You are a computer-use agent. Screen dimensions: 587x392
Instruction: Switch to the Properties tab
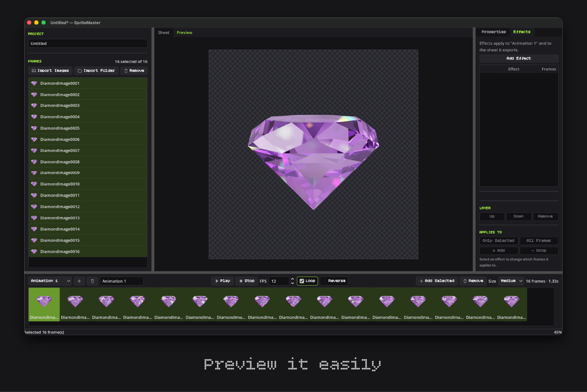(x=493, y=32)
